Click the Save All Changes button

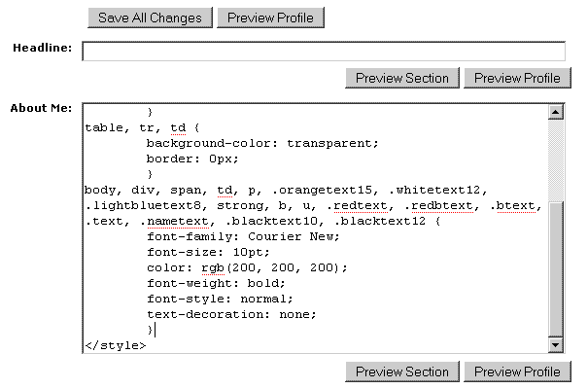tap(150, 18)
